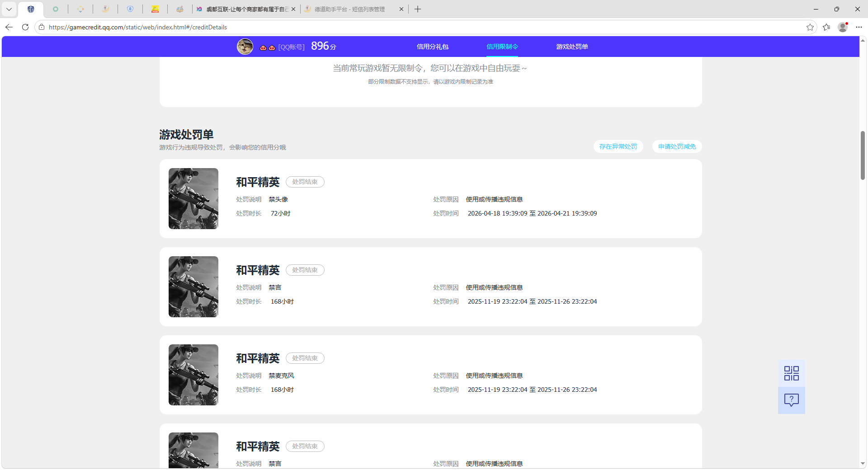Select the shield-icon active browser tab
Image resolution: width=868 pixels, height=470 pixels.
coord(31,9)
